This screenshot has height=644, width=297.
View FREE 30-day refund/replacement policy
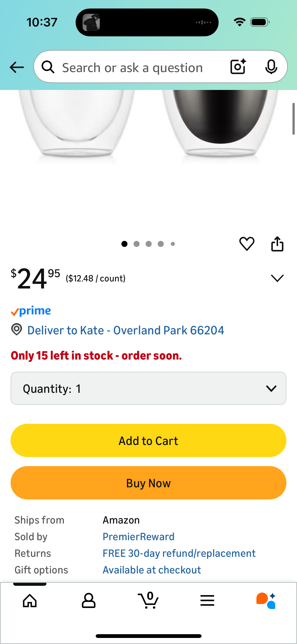coord(179,553)
